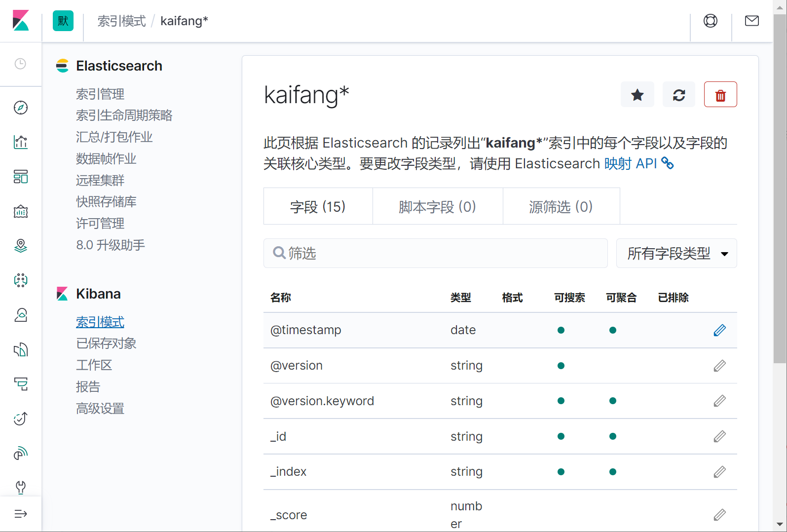
Task: Expand the side navigation with the bottom arrow icon
Action: [21, 514]
